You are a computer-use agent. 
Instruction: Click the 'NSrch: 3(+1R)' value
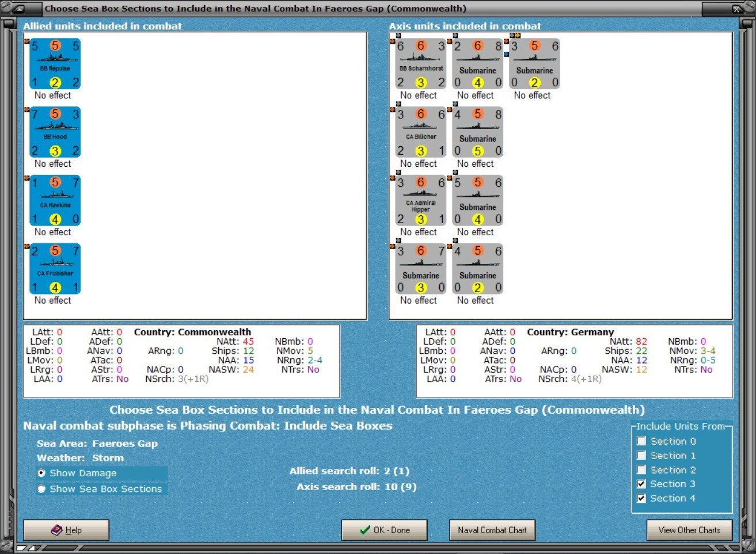[x=177, y=379]
